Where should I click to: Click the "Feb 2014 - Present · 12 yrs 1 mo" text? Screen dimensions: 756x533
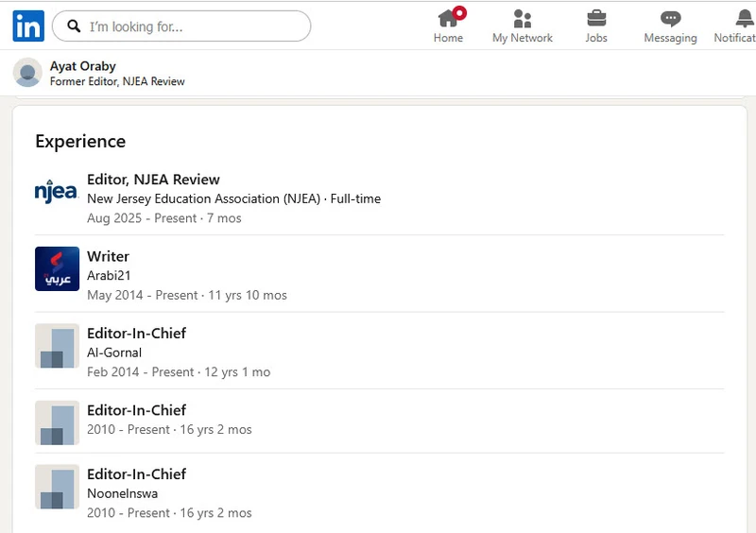pos(179,372)
